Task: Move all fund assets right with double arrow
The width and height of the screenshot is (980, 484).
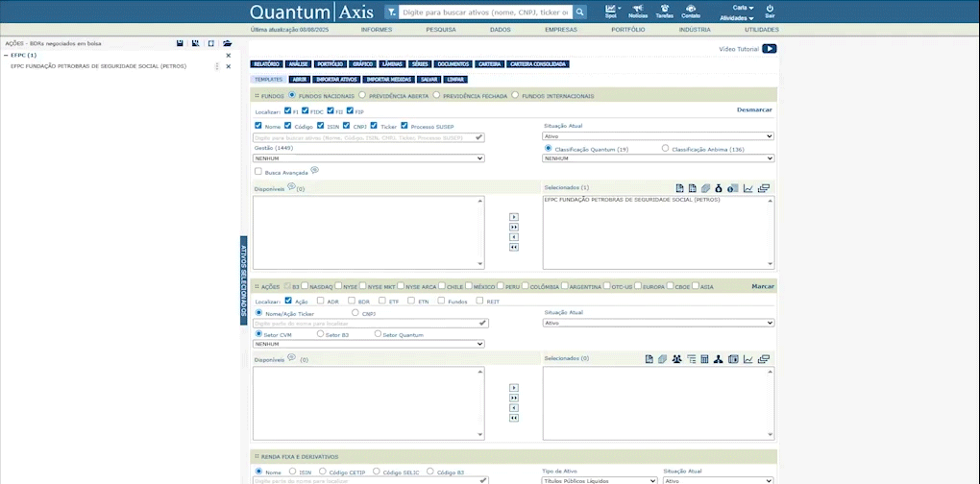Action: click(514, 228)
